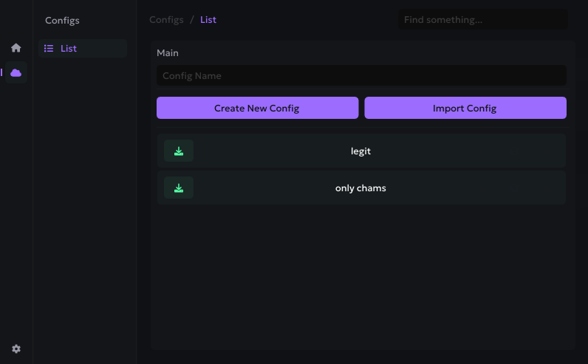Click the active indicator bar beside cloud icon
Image resolution: width=588 pixels, height=364 pixels.
(x=1, y=72)
